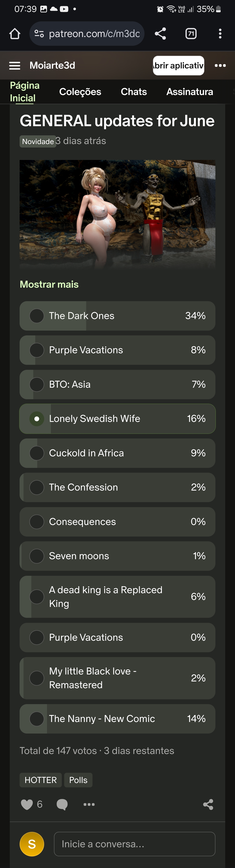Screen dimensions: 235x868
Task: Open the creator page more options dots
Action: click(220, 65)
